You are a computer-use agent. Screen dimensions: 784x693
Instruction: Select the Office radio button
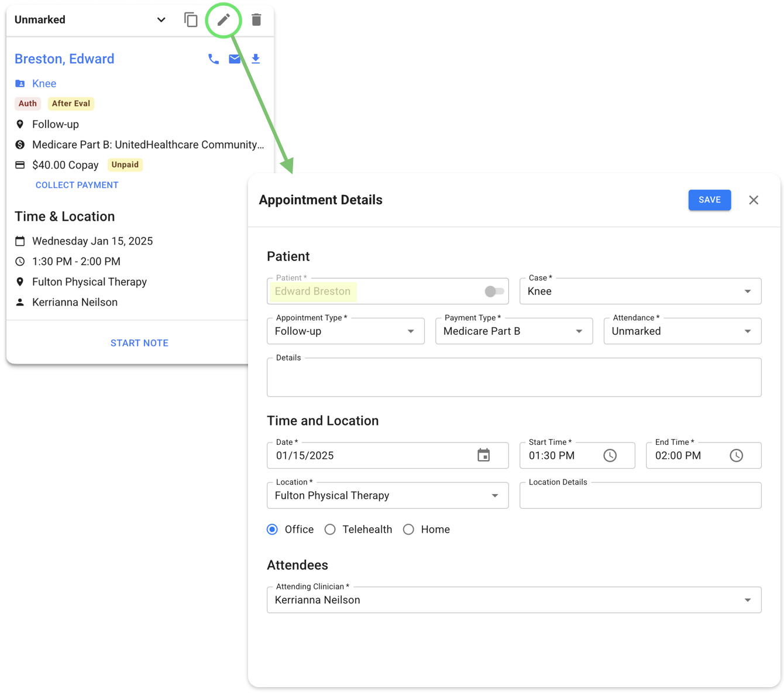tap(272, 530)
